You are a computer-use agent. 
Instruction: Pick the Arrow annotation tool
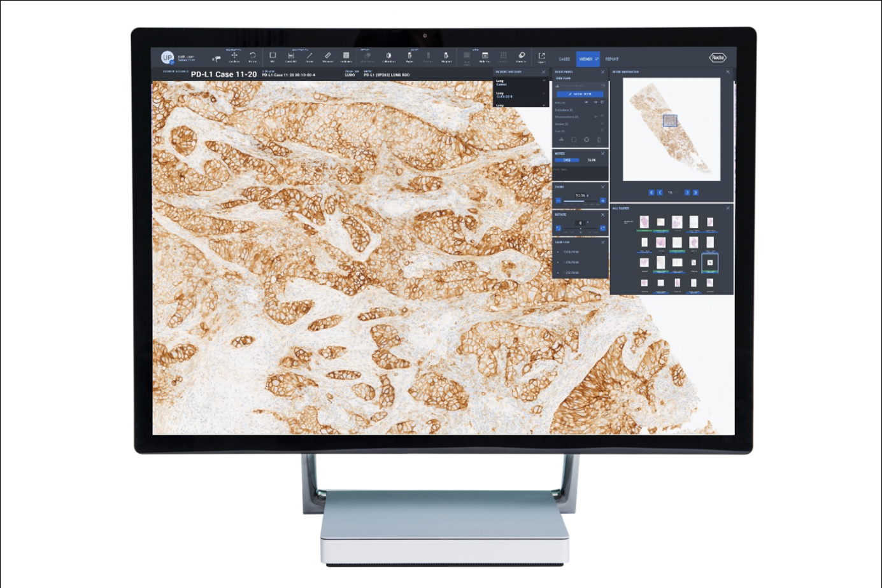tap(309, 57)
